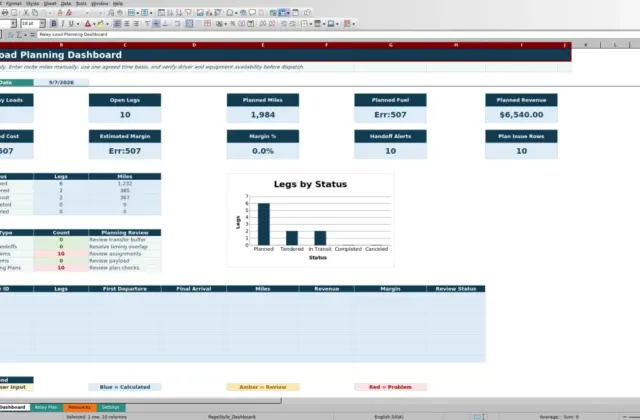
Task: Click the Sort Descending icon
Action: 179,13
